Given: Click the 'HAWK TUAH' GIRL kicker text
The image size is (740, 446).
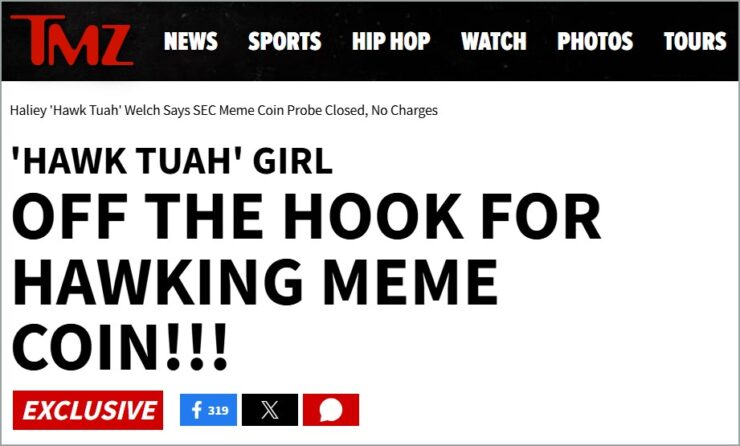Looking at the screenshot, I should 172,160.
